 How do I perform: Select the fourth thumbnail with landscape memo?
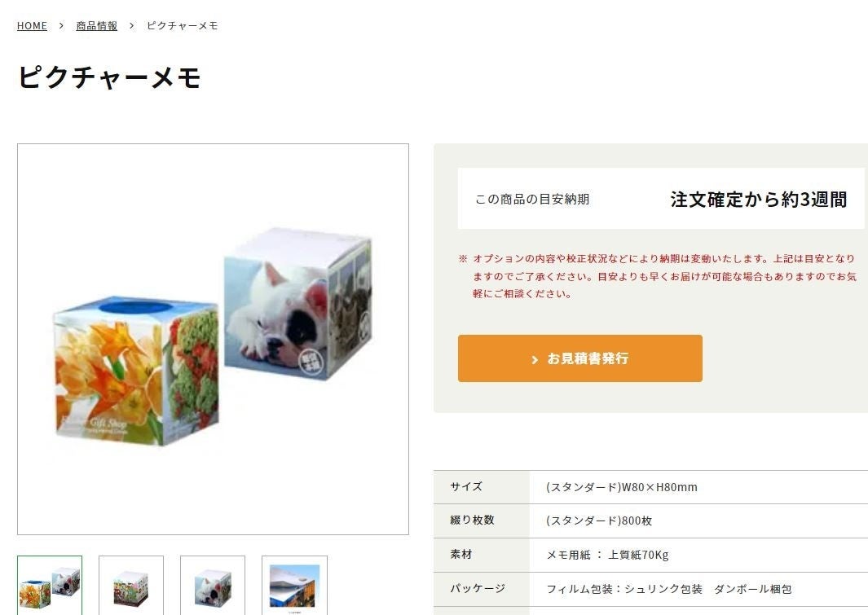[x=294, y=586]
